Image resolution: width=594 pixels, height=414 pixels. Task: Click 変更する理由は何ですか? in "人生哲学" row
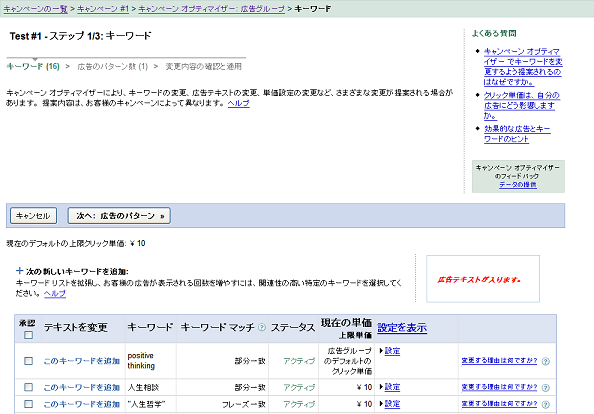tap(499, 404)
